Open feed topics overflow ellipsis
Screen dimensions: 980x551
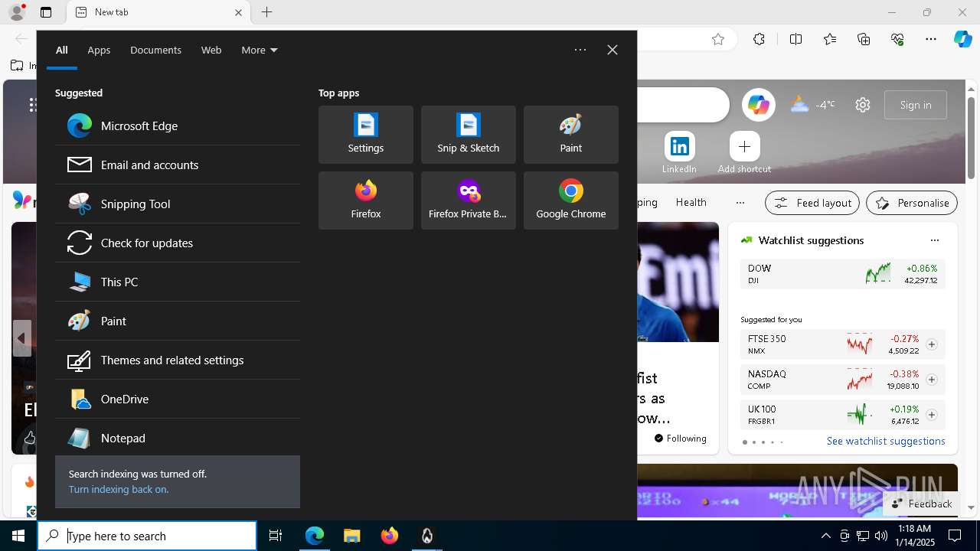(x=740, y=202)
